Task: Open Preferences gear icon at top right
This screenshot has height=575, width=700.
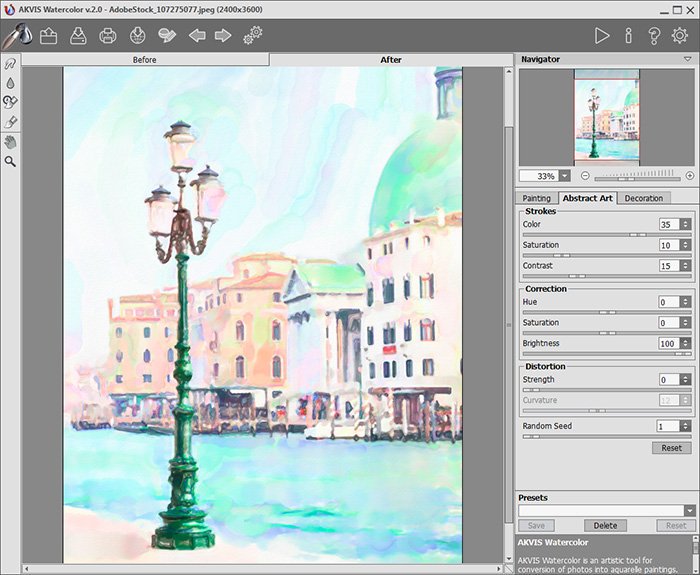Action: pyautogui.click(x=680, y=36)
